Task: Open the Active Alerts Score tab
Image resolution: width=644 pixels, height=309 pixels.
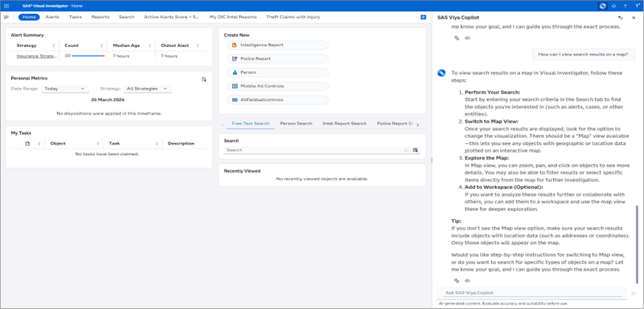Action: click(x=172, y=17)
